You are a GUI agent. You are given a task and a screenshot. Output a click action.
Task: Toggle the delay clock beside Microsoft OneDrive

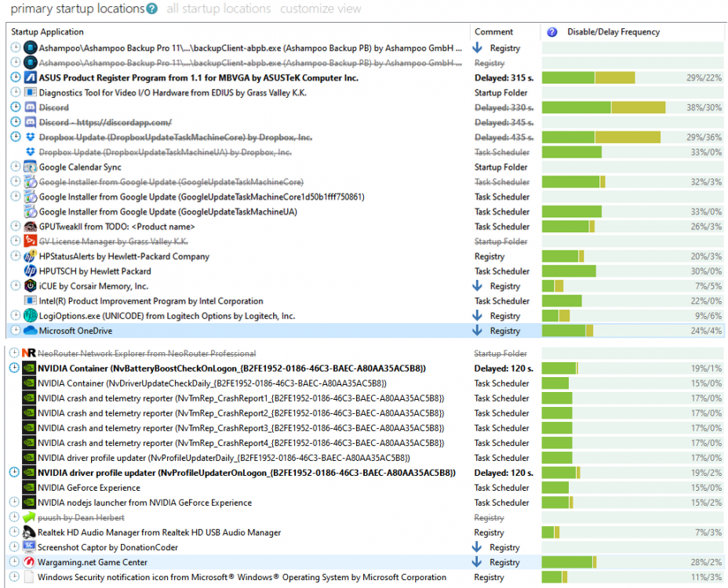[15, 331]
